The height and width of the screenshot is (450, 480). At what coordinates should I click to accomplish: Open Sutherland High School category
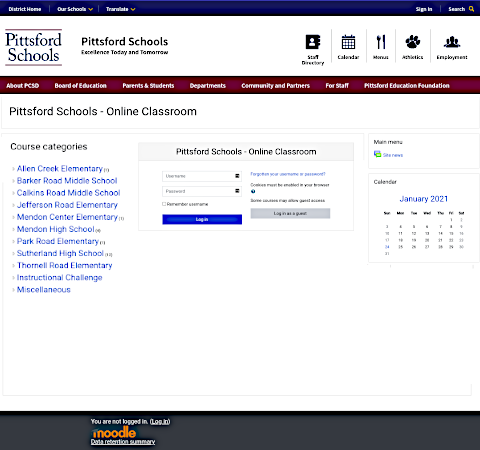pyautogui.click(x=60, y=253)
